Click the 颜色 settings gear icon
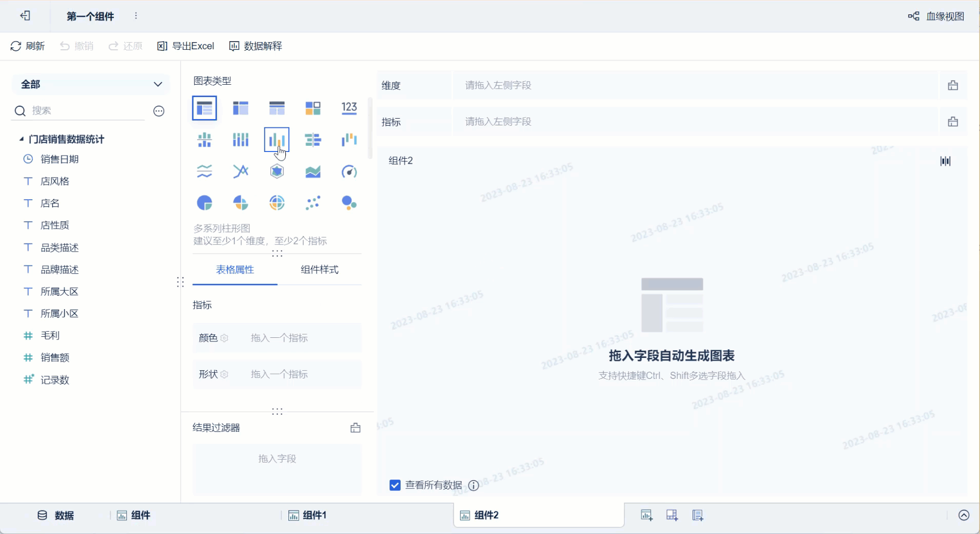 [224, 338]
